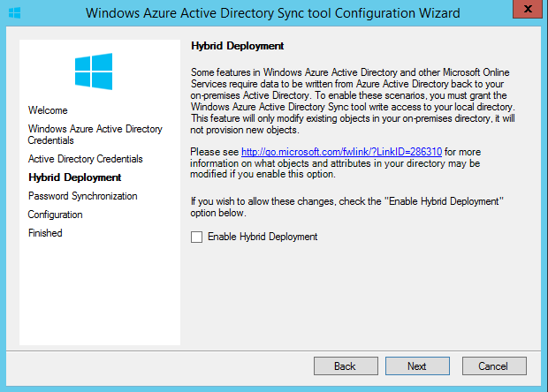Close the wizard with the red X
The width and height of the screenshot is (548, 392).
click(528, 9)
